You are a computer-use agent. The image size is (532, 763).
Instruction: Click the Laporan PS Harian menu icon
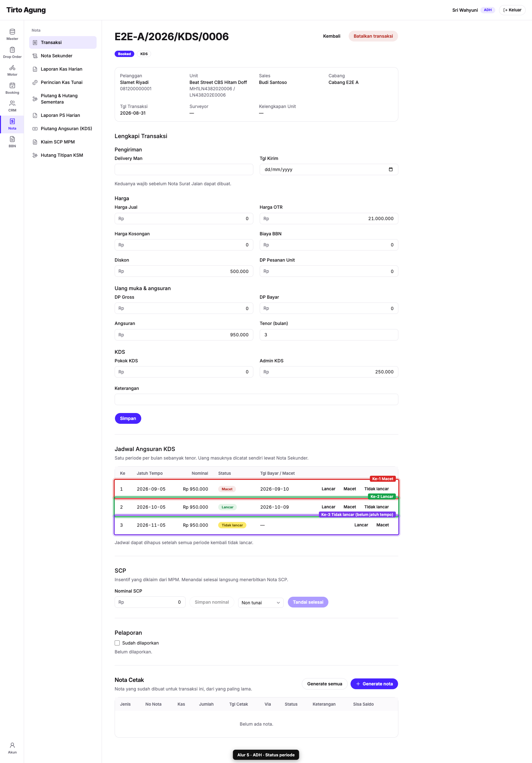click(x=35, y=115)
